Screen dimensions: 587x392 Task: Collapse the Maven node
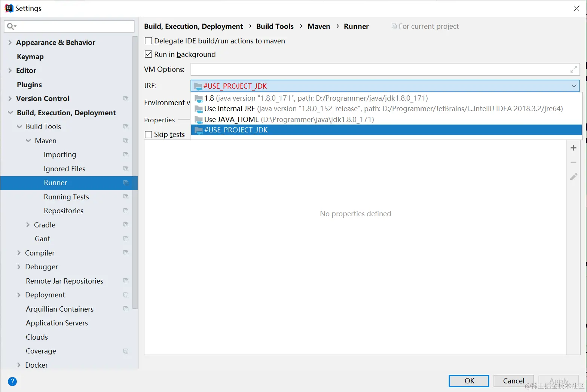coord(28,141)
